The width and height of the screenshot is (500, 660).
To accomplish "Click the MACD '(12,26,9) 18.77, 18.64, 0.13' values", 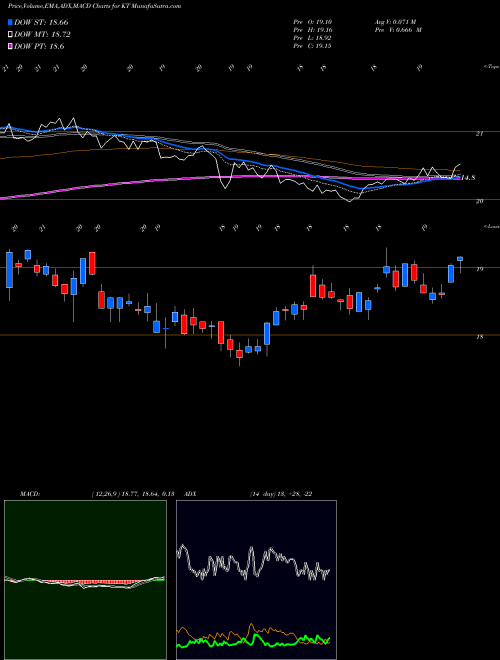I will [x=133, y=494].
